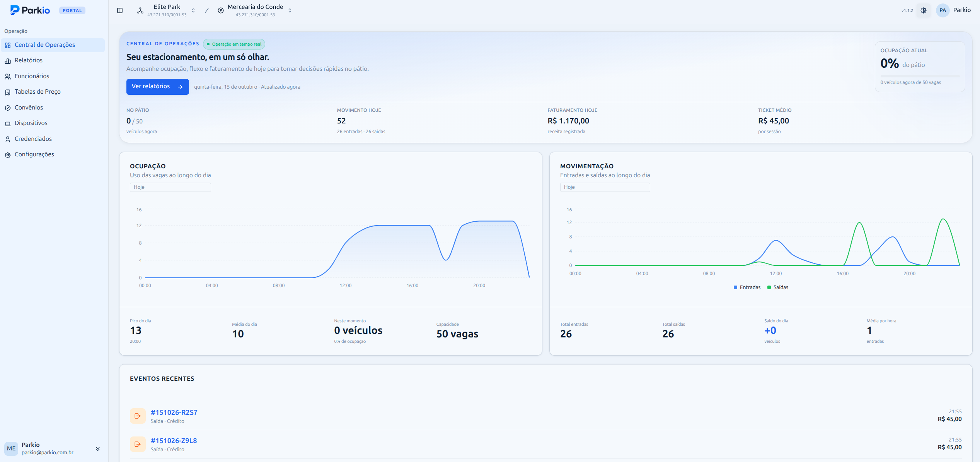Click the Parkio logo icon

15,10
